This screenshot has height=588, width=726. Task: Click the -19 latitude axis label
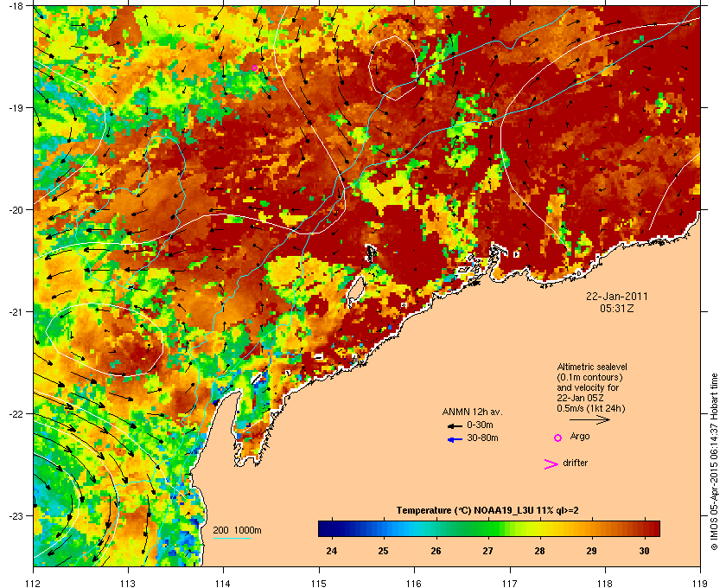click(x=16, y=108)
